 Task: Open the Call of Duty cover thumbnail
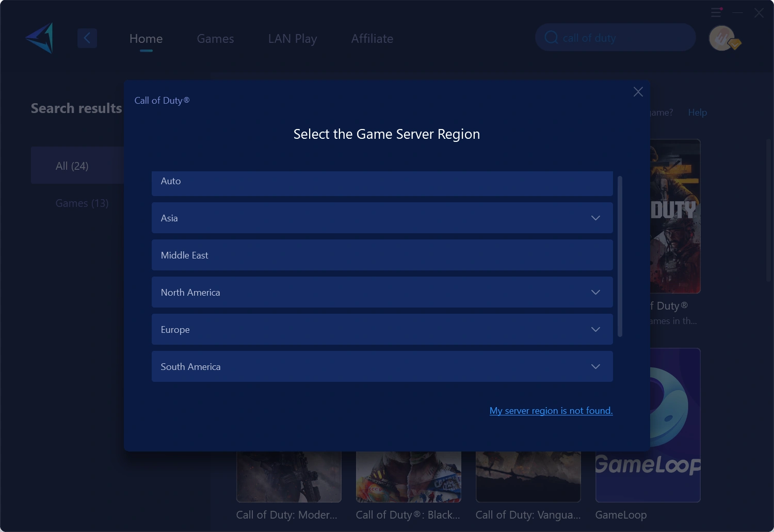click(x=675, y=216)
